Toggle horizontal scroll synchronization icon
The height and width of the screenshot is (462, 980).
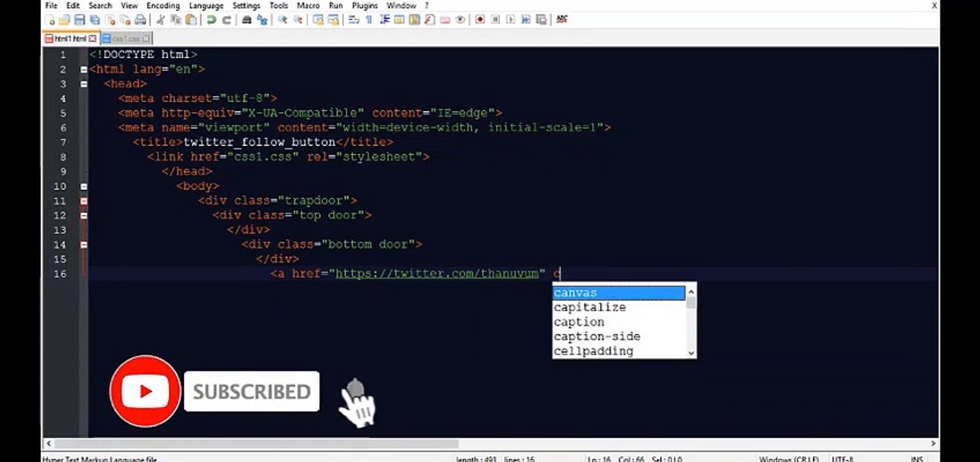coord(333,20)
